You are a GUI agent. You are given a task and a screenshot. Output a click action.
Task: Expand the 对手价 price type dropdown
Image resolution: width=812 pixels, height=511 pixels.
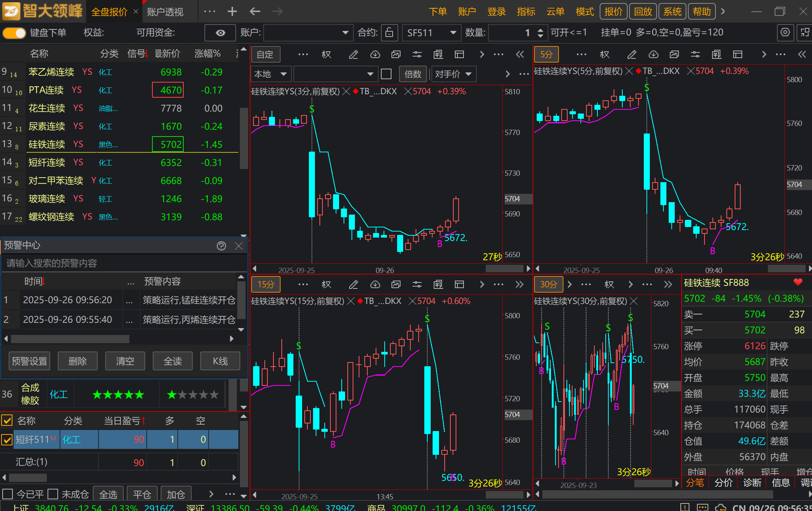pos(468,74)
